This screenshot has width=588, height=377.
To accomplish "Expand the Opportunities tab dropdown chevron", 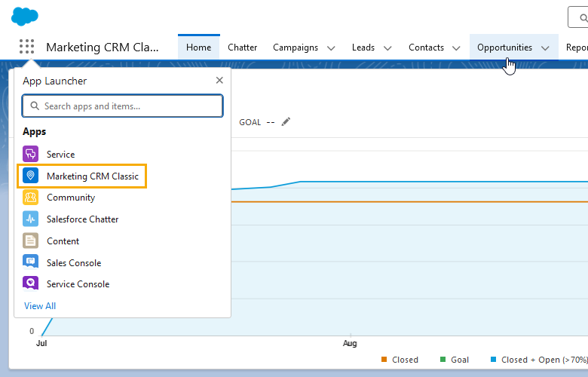I will pos(545,48).
